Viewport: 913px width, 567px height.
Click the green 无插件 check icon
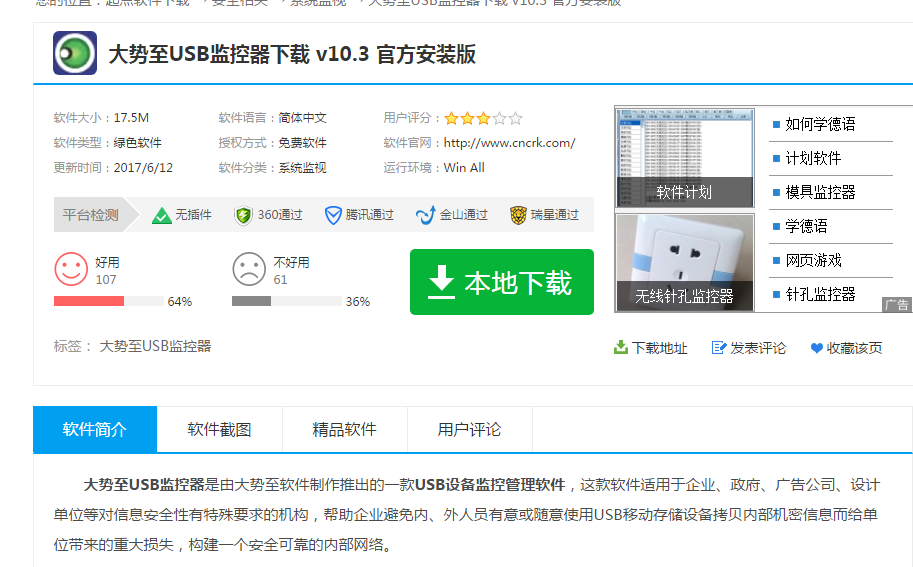(x=161, y=215)
